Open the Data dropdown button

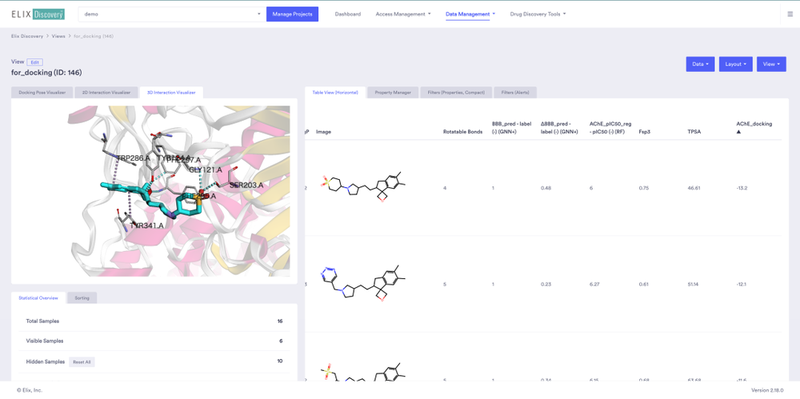point(700,64)
